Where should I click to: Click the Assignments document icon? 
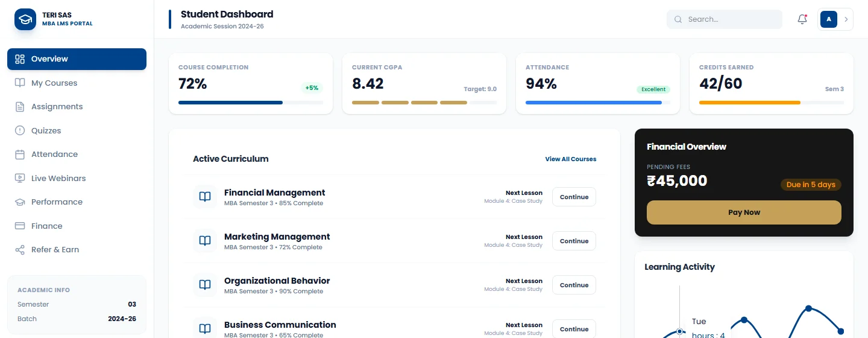click(x=20, y=107)
